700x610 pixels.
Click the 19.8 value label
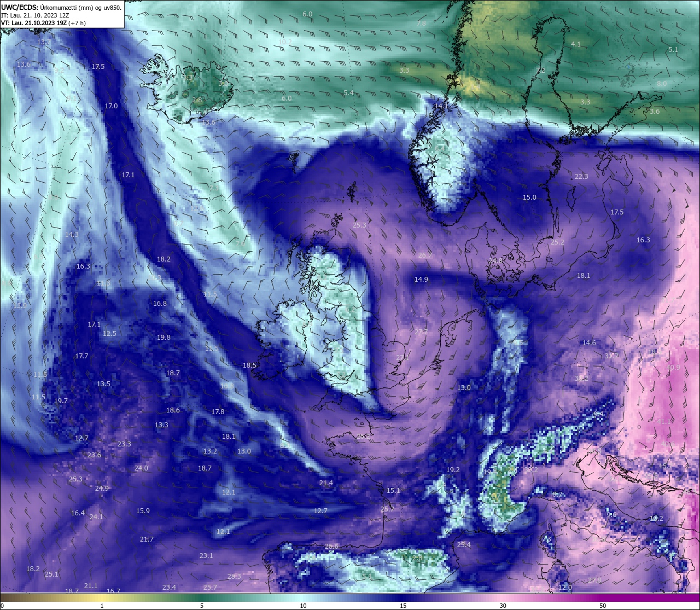pos(164,338)
